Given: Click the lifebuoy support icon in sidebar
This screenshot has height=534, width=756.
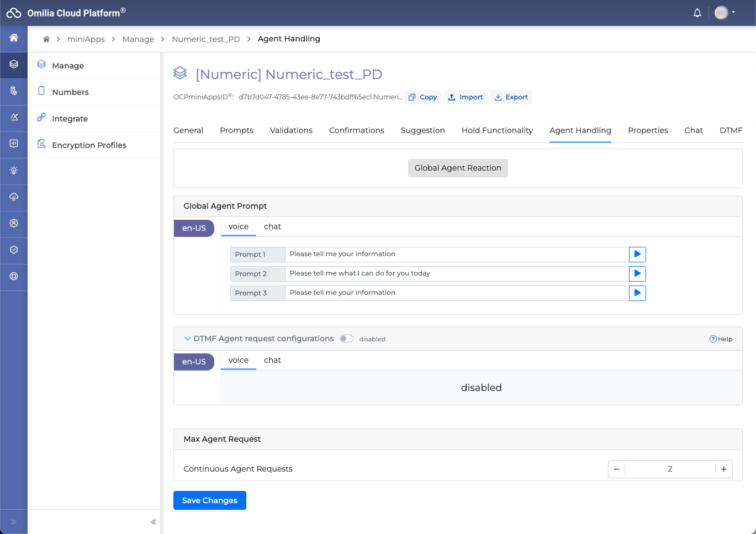Looking at the screenshot, I should 14,276.
